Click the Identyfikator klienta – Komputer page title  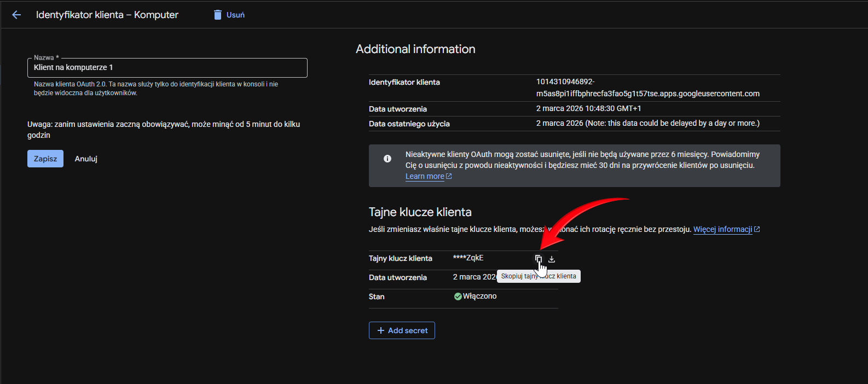click(x=107, y=15)
